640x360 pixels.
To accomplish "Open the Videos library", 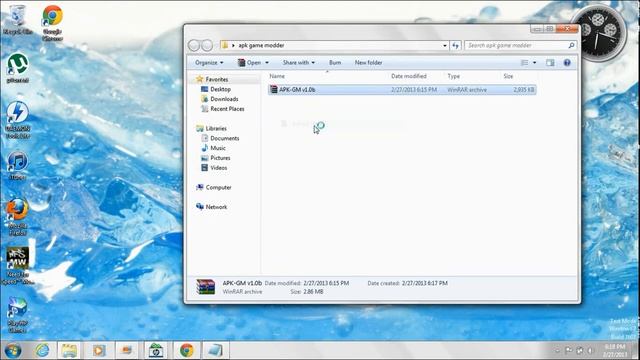I will tap(218, 167).
